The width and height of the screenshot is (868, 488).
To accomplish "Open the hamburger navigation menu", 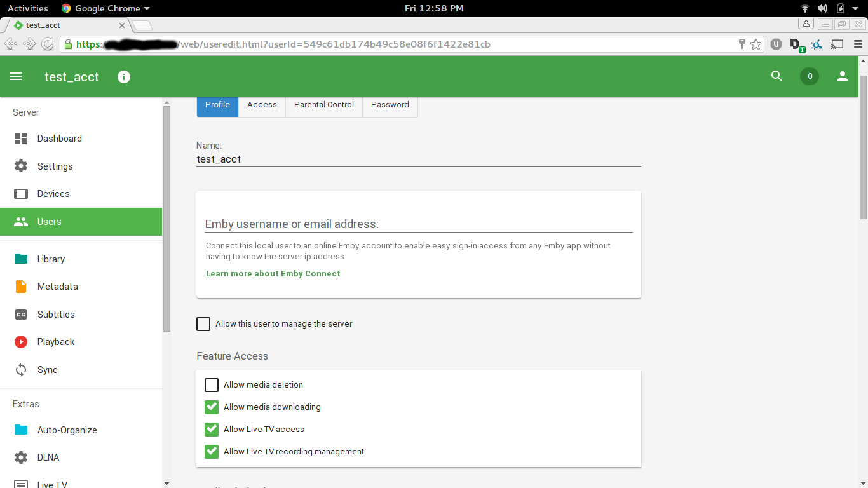I will click(16, 76).
